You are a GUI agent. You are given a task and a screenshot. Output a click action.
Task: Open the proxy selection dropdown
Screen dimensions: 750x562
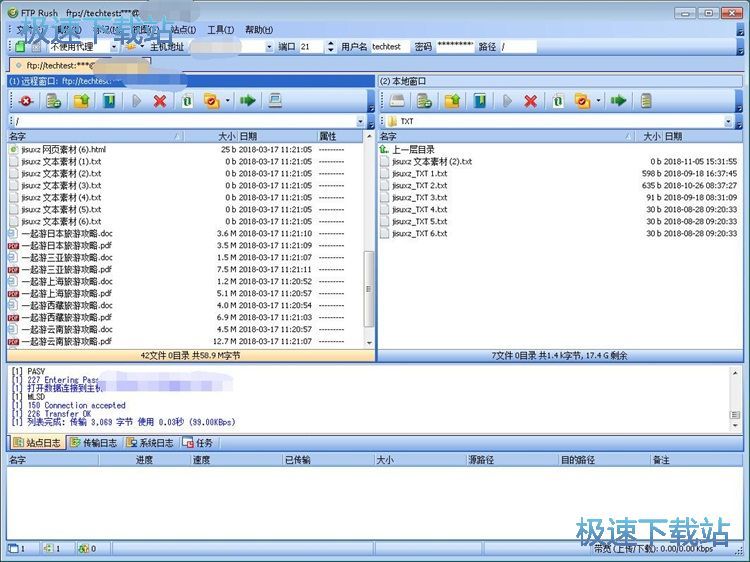pyautogui.click(x=114, y=47)
